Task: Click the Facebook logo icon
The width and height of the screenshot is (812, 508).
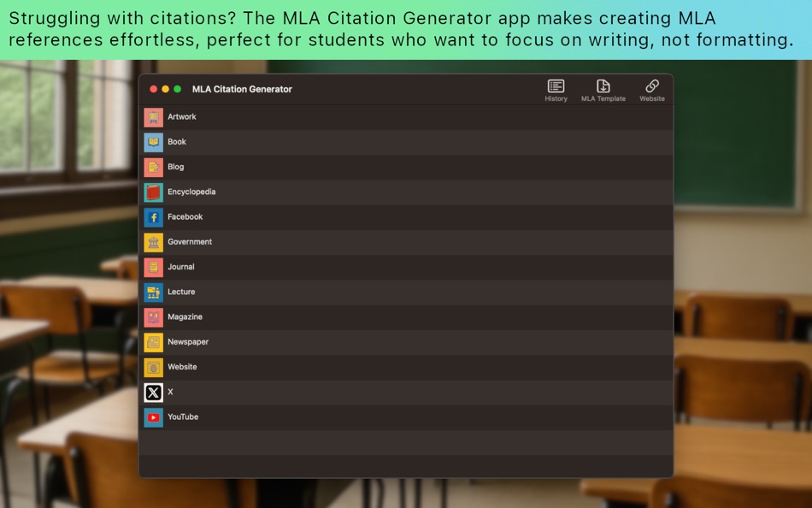Action: pos(153,217)
